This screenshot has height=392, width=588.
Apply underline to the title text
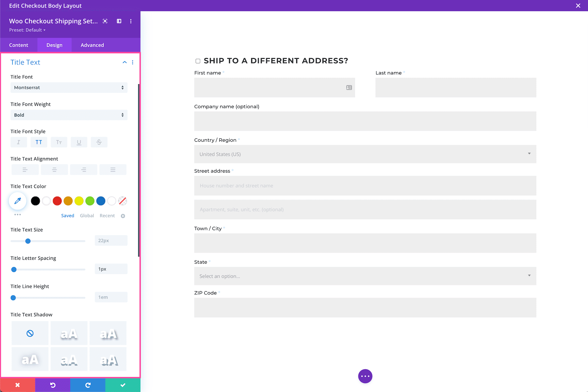click(79, 142)
